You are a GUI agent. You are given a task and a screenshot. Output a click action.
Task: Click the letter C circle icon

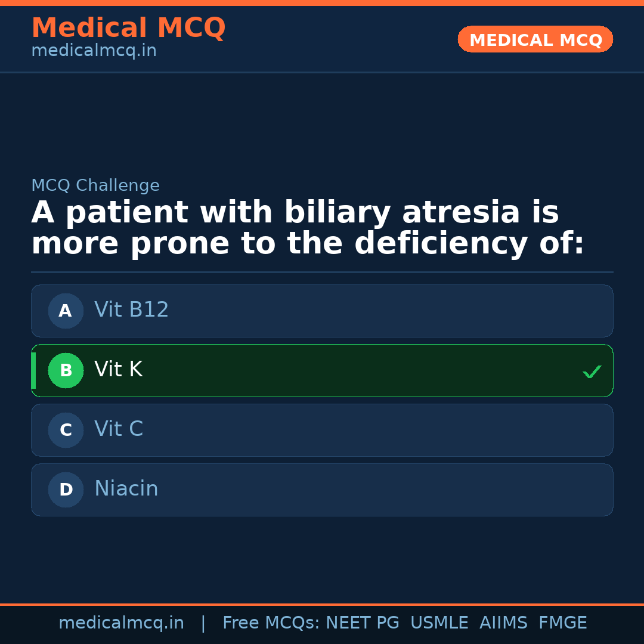pyautogui.click(x=66, y=430)
